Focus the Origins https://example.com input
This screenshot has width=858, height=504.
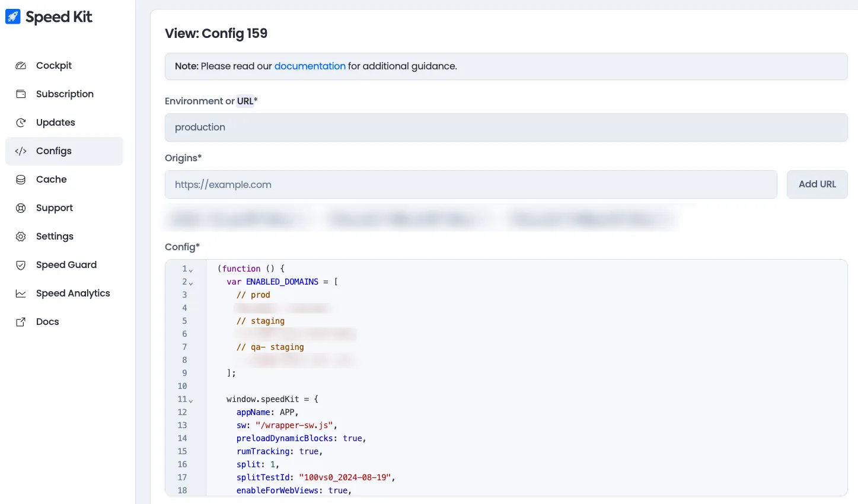tap(471, 184)
